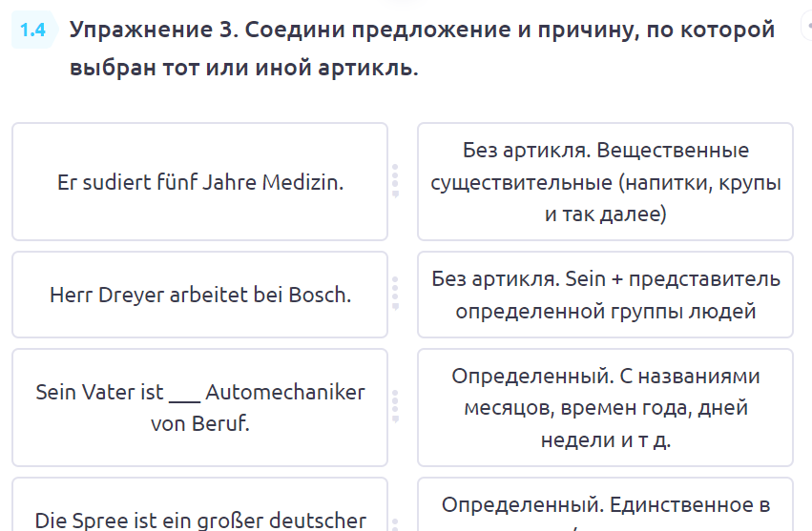This screenshot has height=531, width=812.
Task: Click the phrase 'von Beruf' in the third card
Action: point(200,423)
